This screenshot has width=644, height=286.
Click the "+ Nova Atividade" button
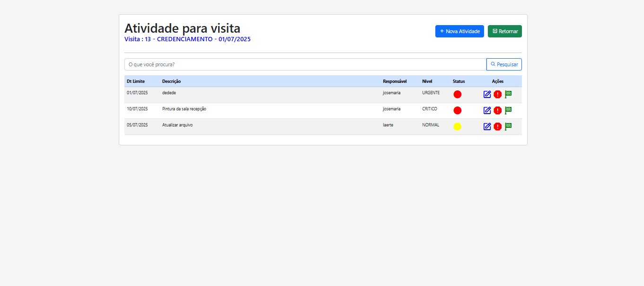(459, 31)
